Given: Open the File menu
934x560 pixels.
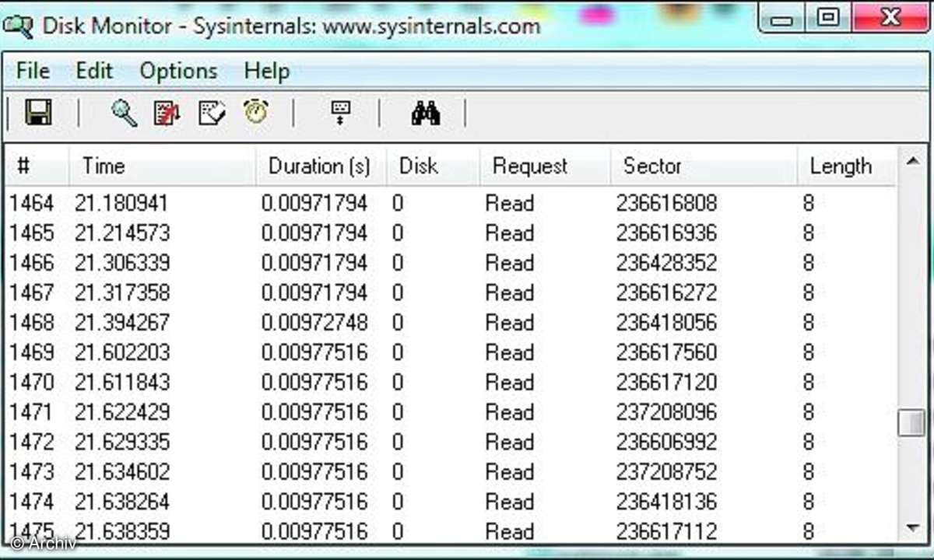Looking at the screenshot, I should (x=32, y=71).
